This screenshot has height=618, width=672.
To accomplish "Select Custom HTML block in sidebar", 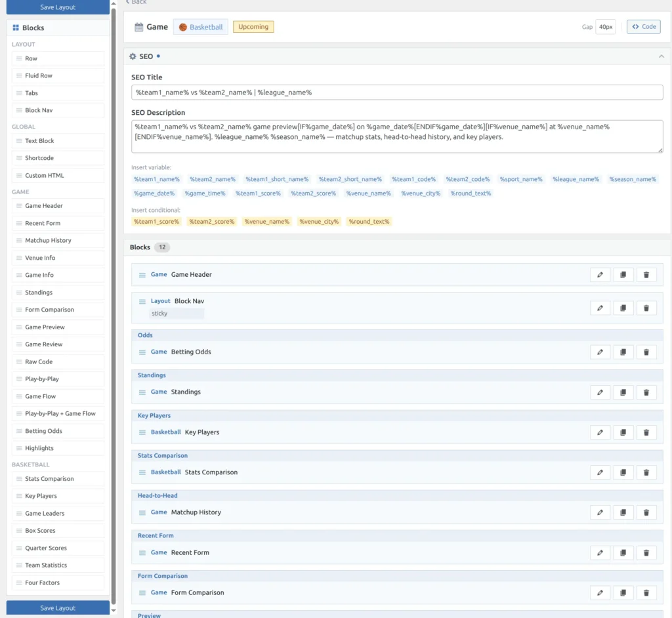I will pyautogui.click(x=58, y=175).
